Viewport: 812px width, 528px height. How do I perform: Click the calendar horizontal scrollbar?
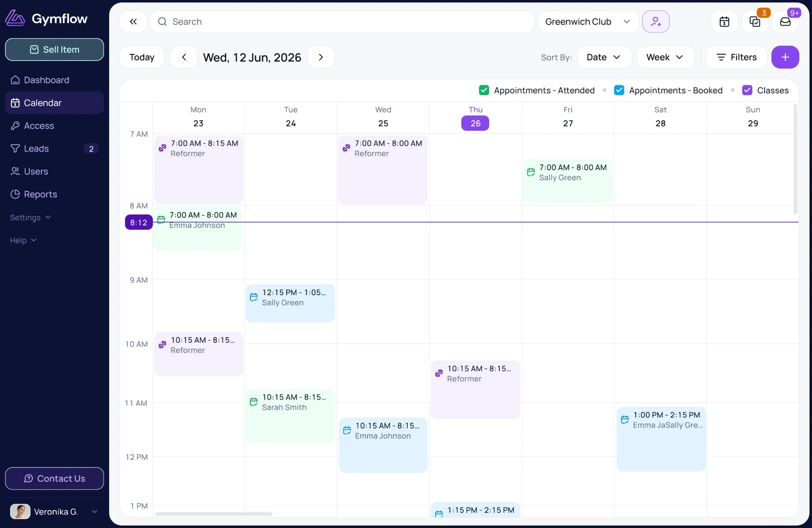pos(213,514)
